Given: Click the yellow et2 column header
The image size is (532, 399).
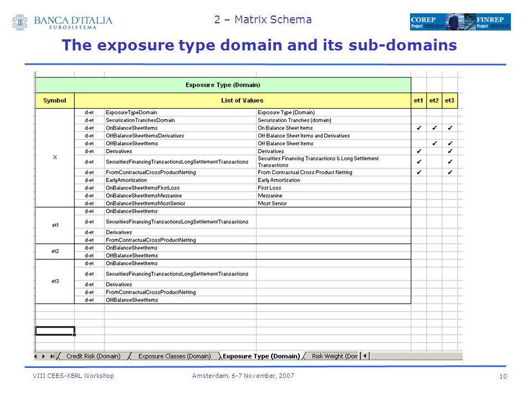Looking at the screenshot, I should [434, 100].
